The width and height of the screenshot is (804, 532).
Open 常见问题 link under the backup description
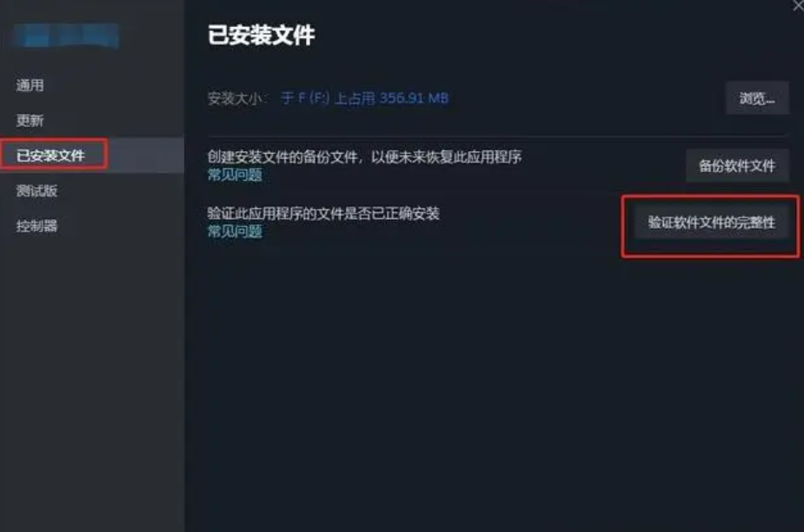coord(235,175)
